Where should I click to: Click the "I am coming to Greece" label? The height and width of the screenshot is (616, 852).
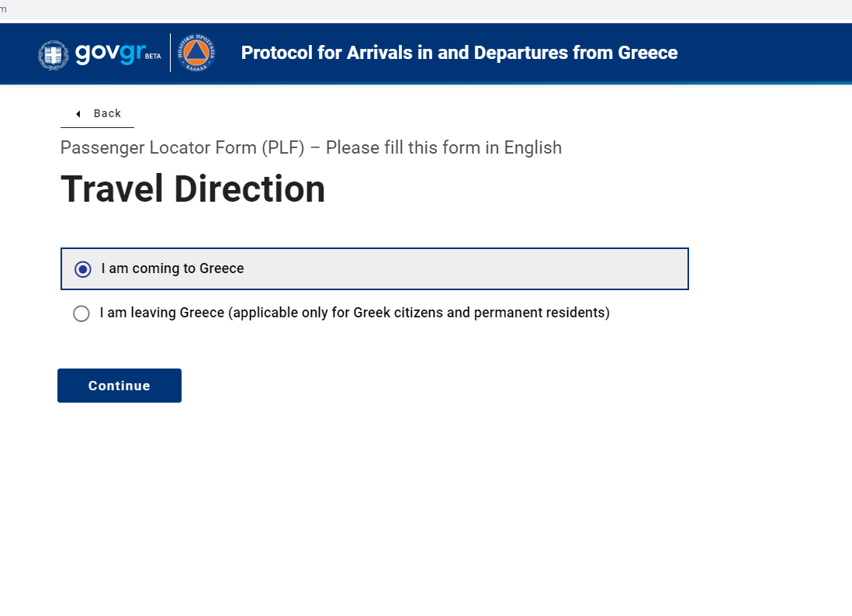tap(172, 268)
